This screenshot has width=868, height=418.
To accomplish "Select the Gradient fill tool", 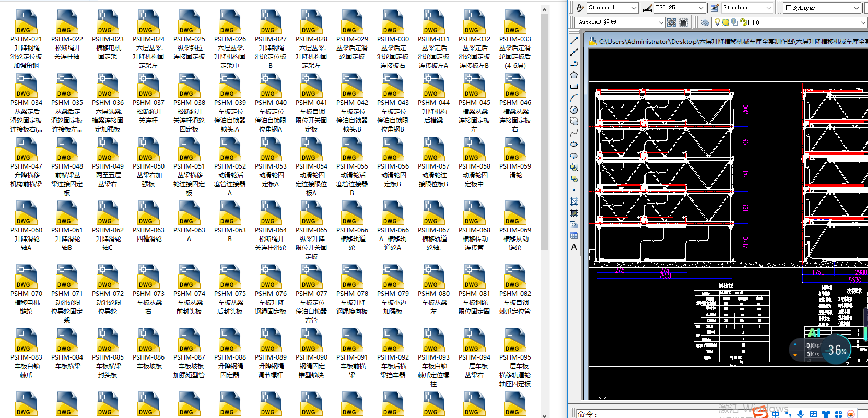I will (574, 213).
